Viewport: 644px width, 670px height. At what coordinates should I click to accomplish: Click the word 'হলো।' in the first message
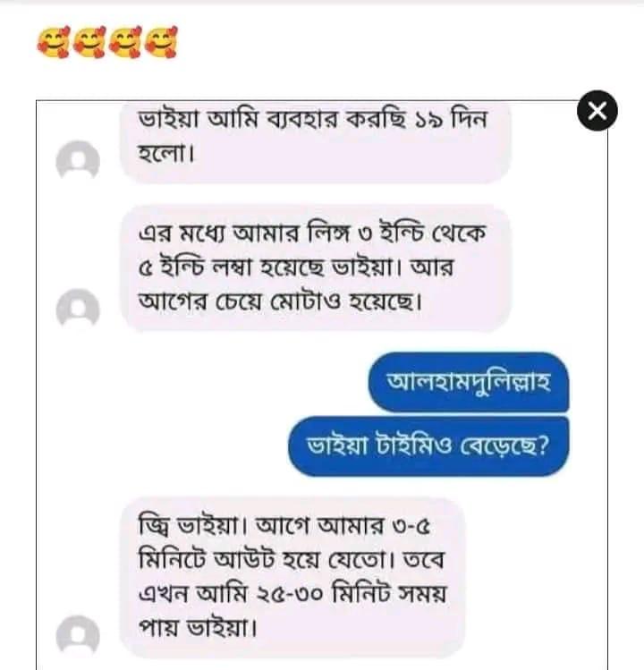(x=166, y=153)
